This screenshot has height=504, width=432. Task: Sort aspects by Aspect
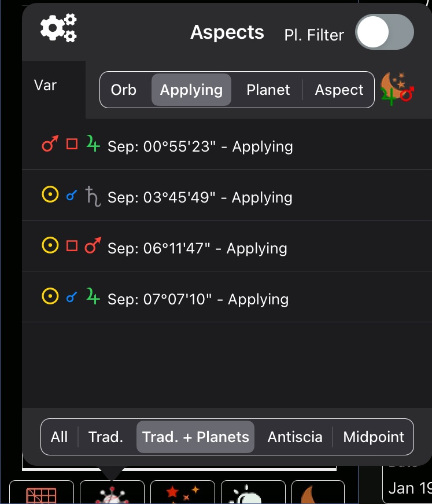pos(338,90)
